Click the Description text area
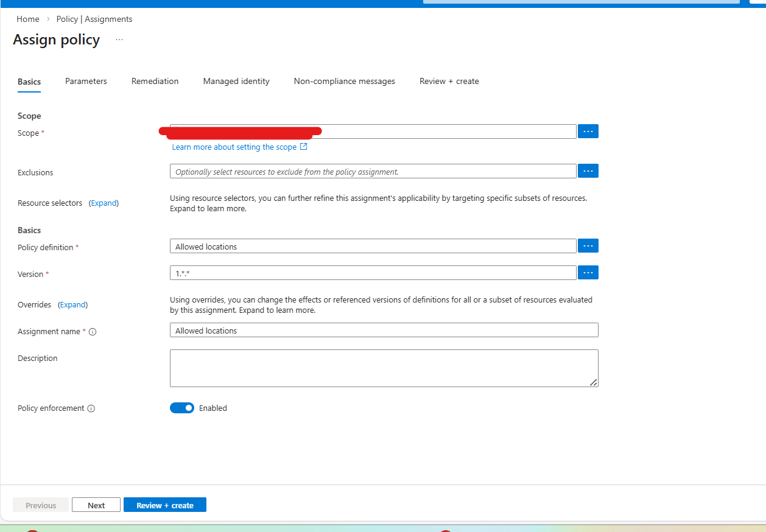 [x=384, y=368]
